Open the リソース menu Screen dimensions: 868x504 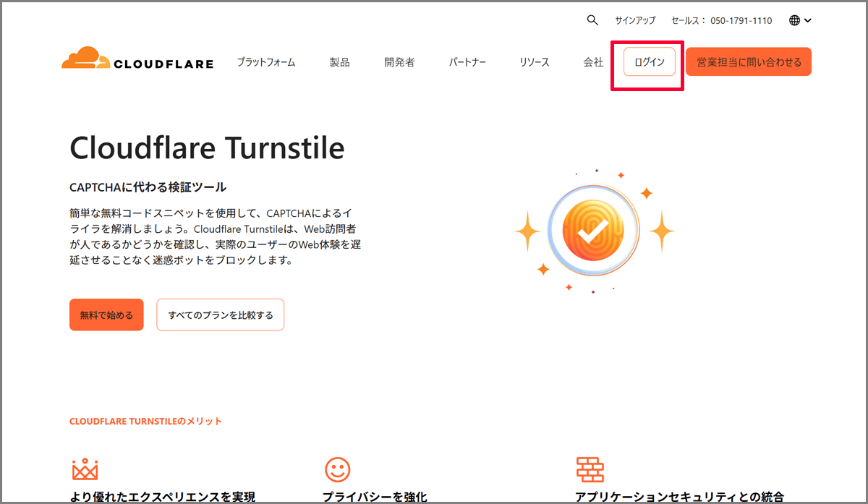[x=535, y=62]
